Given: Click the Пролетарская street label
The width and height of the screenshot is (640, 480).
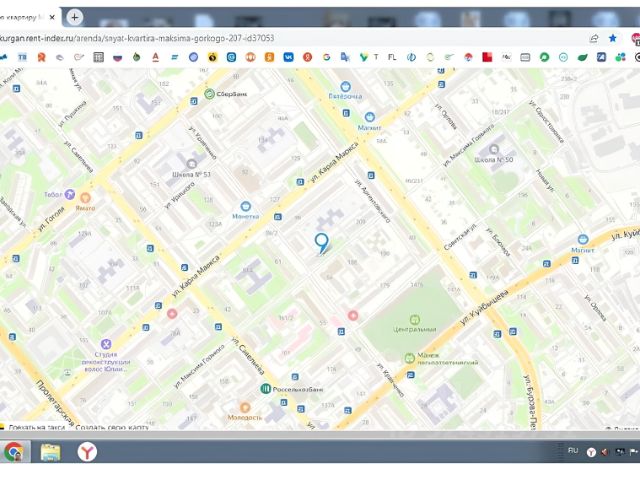Looking at the screenshot, I should click(57, 403).
